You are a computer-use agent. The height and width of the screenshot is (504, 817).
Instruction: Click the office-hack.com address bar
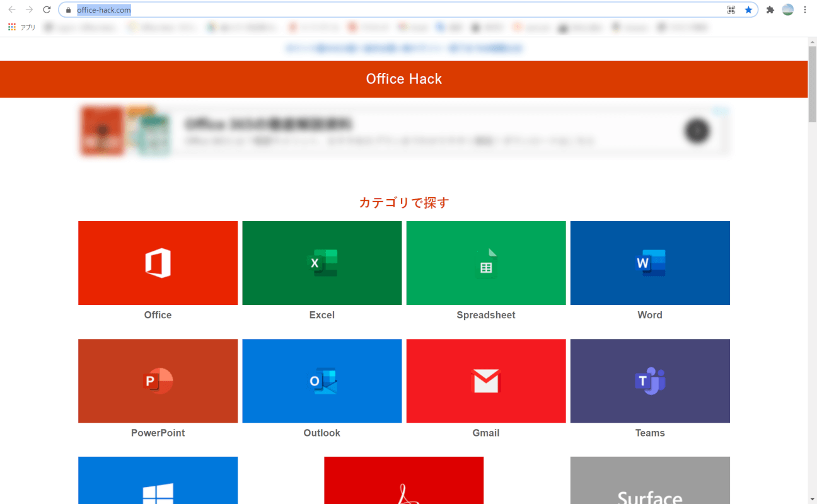(408, 10)
